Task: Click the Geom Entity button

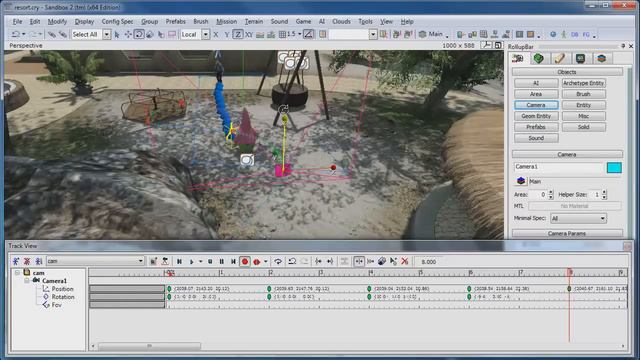Action: tap(536, 116)
